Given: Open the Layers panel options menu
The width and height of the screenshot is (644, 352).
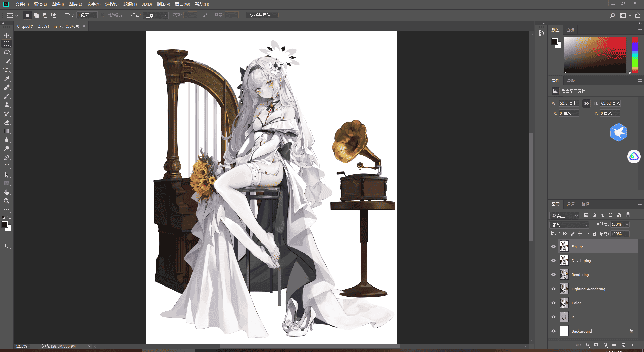Looking at the screenshot, I should [x=640, y=204].
